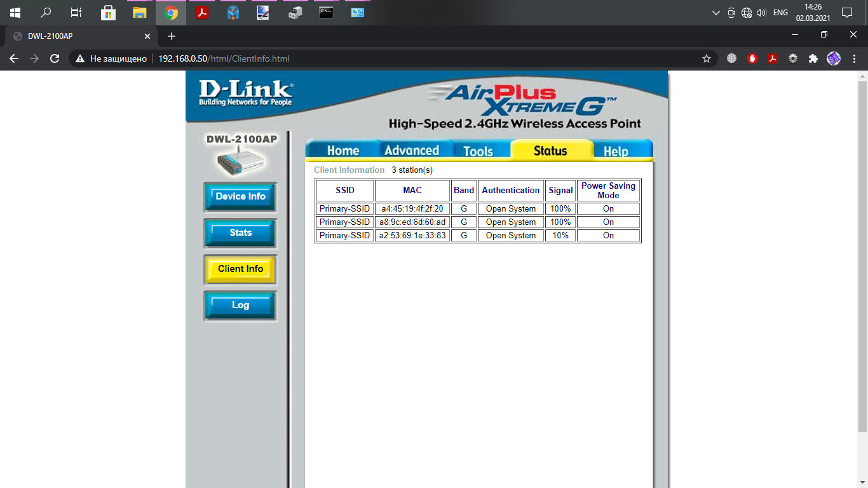
Task: Open the Adobe Acrobat extension in Chrome toolbar
Action: point(773,58)
